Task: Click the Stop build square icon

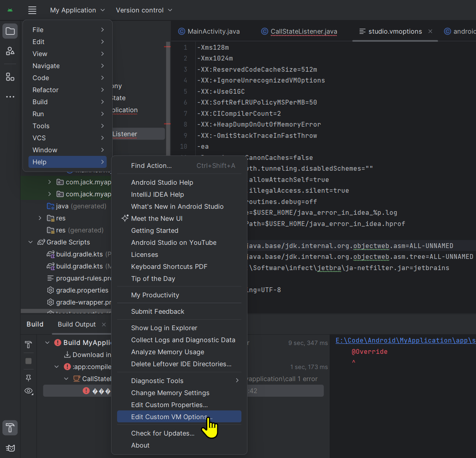Action: (28, 361)
